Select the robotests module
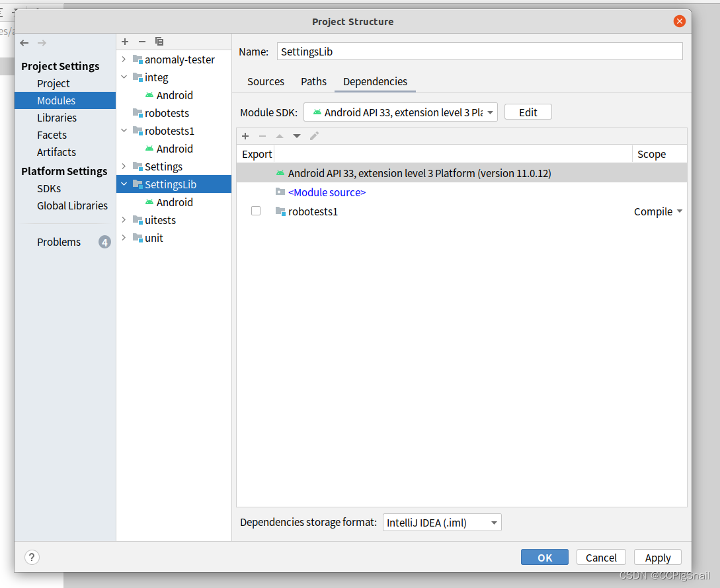The image size is (720, 588). click(167, 113)
